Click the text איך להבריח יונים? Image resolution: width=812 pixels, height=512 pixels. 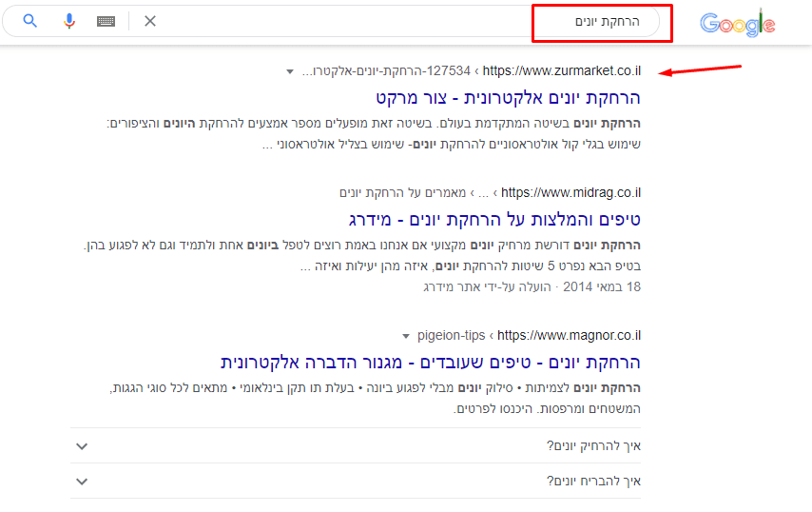pos(593,481)
